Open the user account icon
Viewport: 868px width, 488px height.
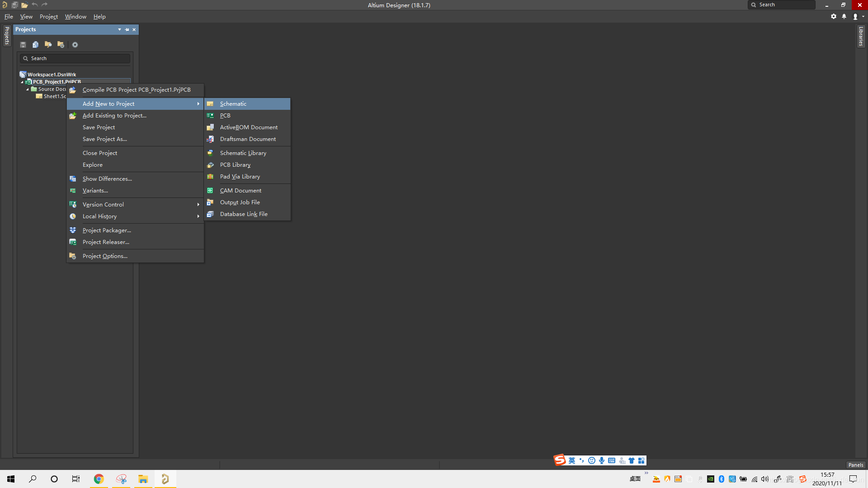tap(855, 16)
